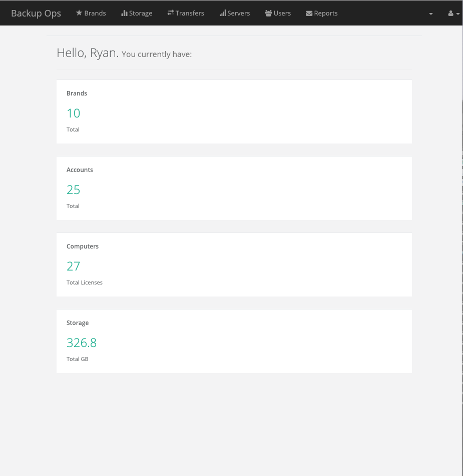Screen dimensions: 463x476
Task: Open the Brands menu item
Action: (91, 13)
